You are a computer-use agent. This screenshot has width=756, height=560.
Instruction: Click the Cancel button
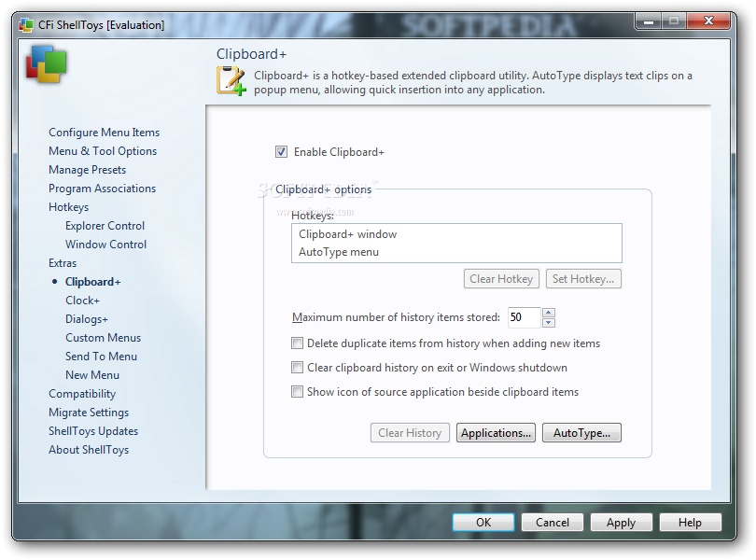(x=552, y=523)
